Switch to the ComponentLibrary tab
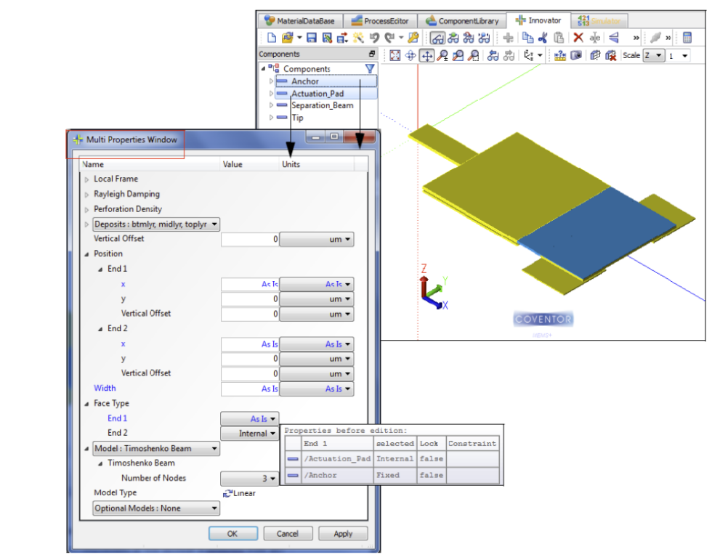Screen dimensions: 728x560 point(462,21)
